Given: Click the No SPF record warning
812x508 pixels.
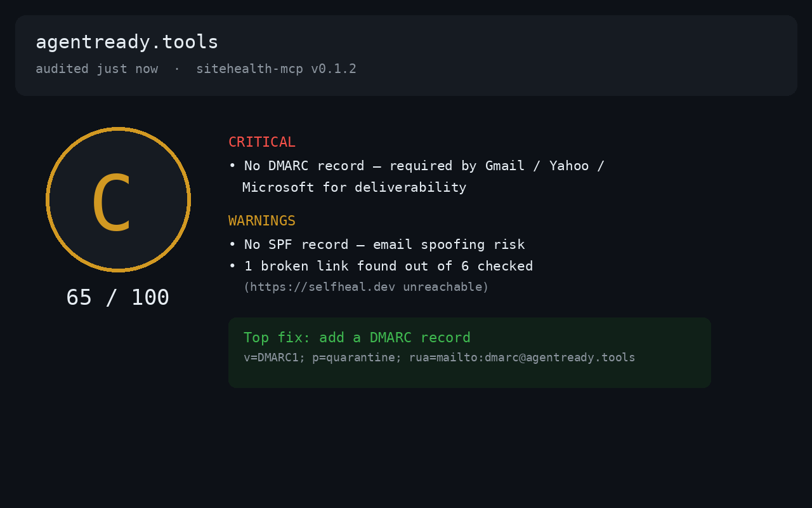Looking at the screenshot, I should 377,244.
